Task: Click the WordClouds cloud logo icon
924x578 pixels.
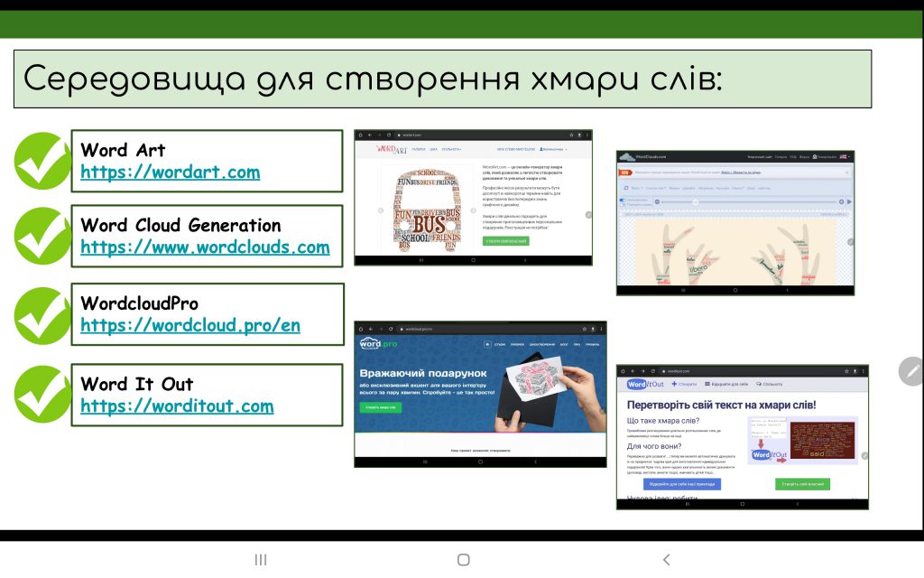Action: (627, 155)
